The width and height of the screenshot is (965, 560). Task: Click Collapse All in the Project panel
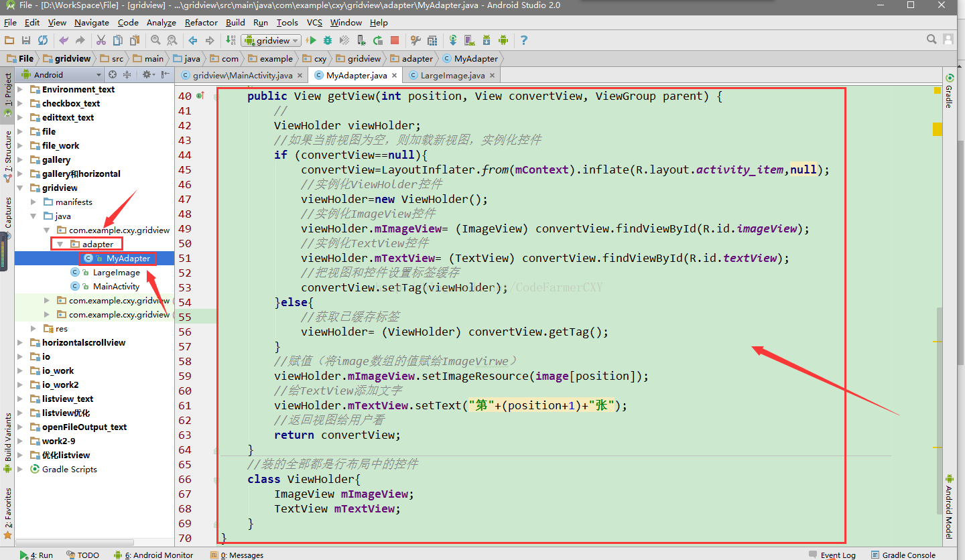coord(127,74)
